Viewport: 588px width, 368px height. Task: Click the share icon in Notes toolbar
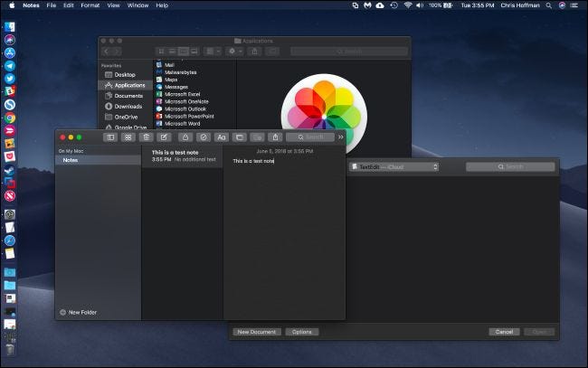276,137
